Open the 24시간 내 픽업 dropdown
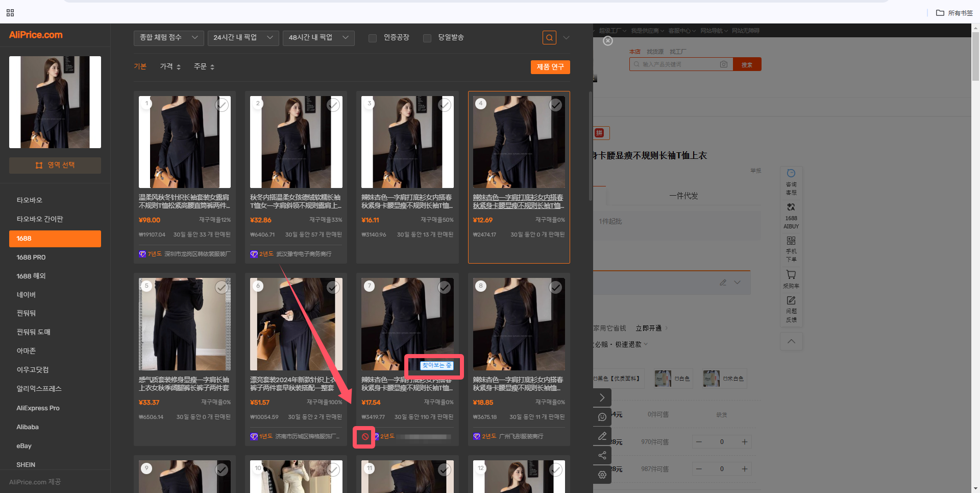The height and width of the screenshot is (493, 980). 243,38
